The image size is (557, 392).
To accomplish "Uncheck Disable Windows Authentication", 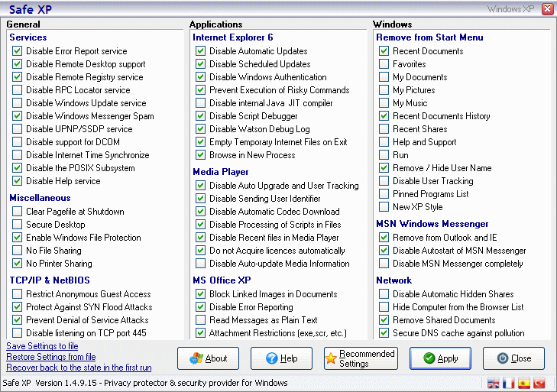I will (x=200, y=76).
